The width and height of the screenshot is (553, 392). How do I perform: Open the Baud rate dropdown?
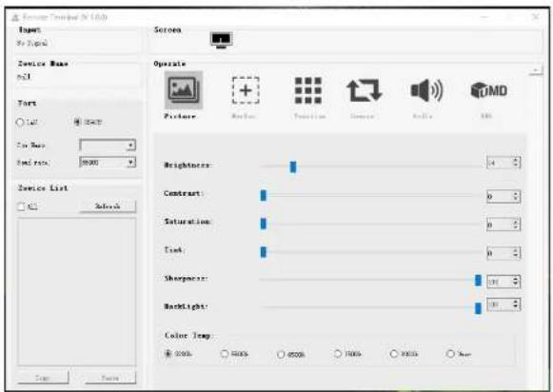click(x=108, y=162)
